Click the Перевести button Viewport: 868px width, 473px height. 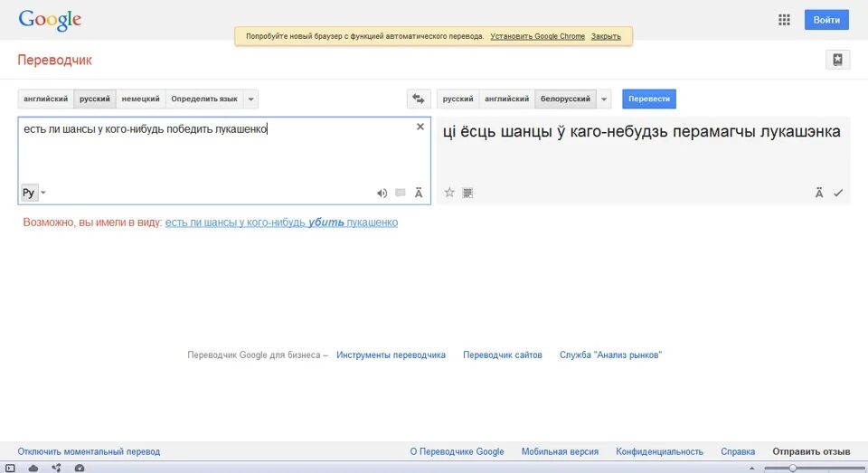point(649,99)
